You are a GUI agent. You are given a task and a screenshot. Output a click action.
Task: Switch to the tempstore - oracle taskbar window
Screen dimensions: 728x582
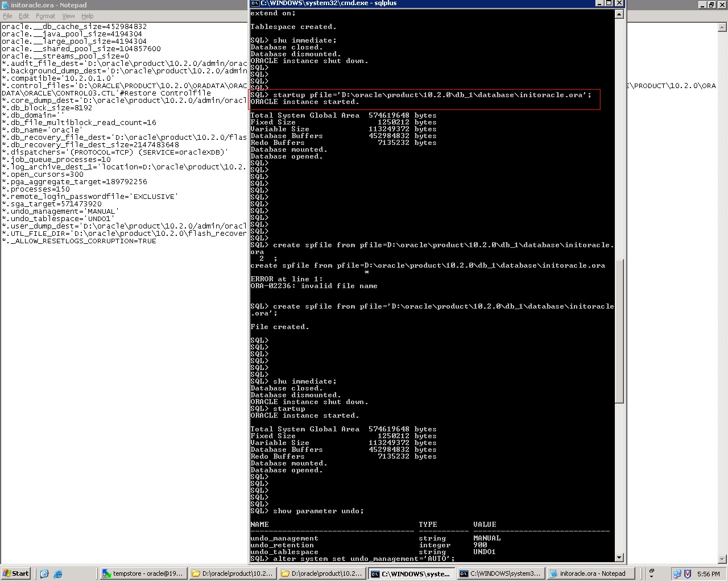(x=142, y=573)
